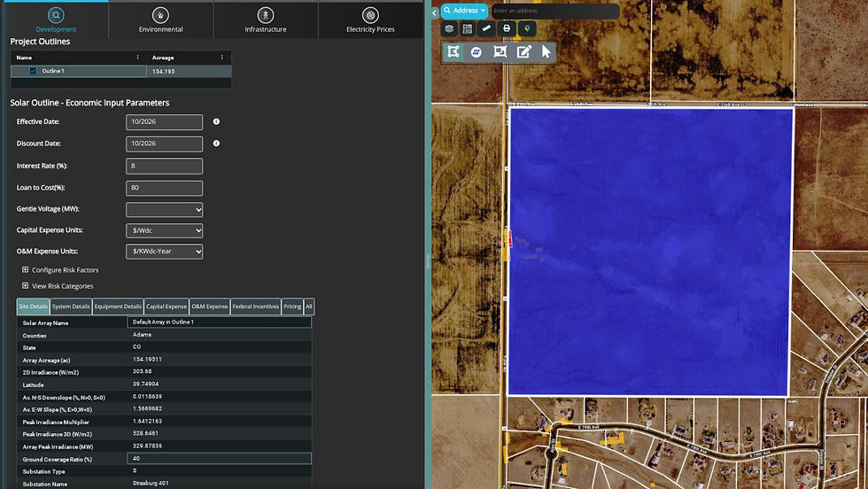Open the Address search type dropdown arrow
Screen dimensions: 868x489
point(483,11)
